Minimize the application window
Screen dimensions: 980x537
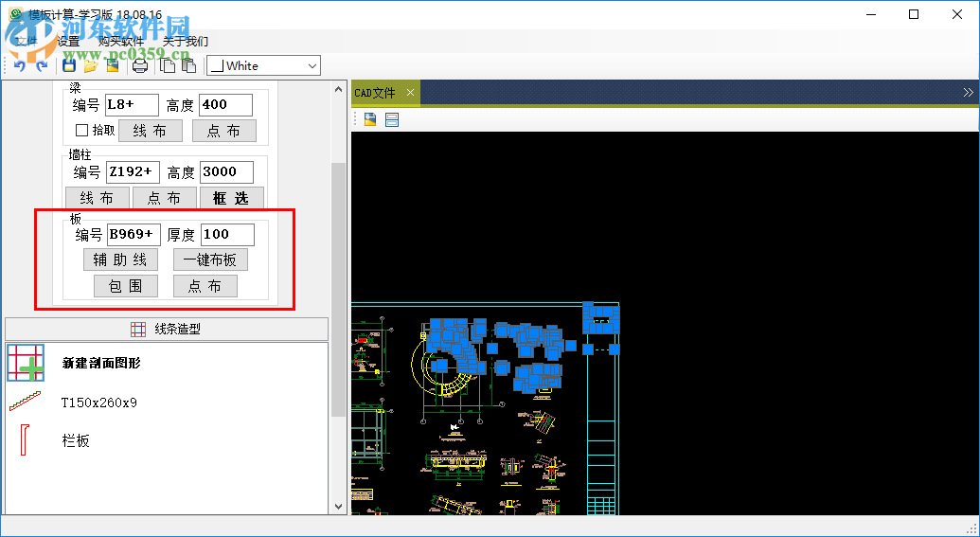coord(870,14)
